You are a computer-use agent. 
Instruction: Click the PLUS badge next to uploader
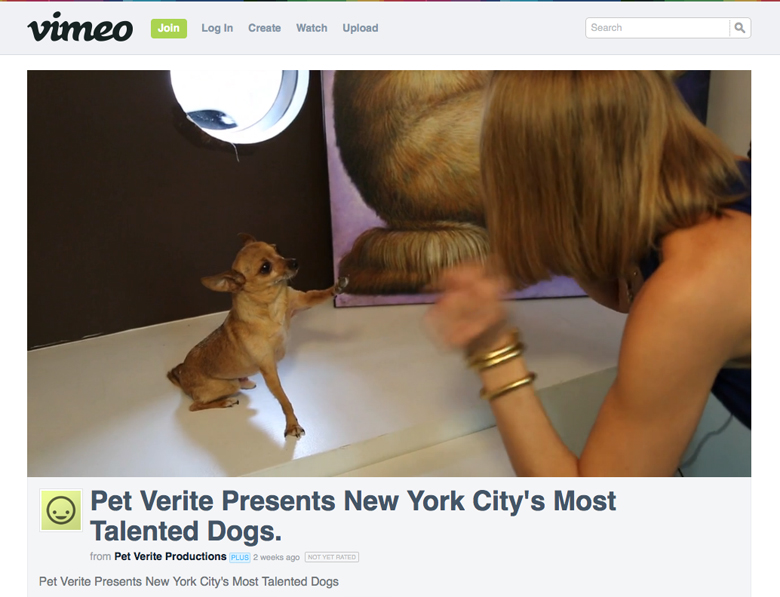240,557
